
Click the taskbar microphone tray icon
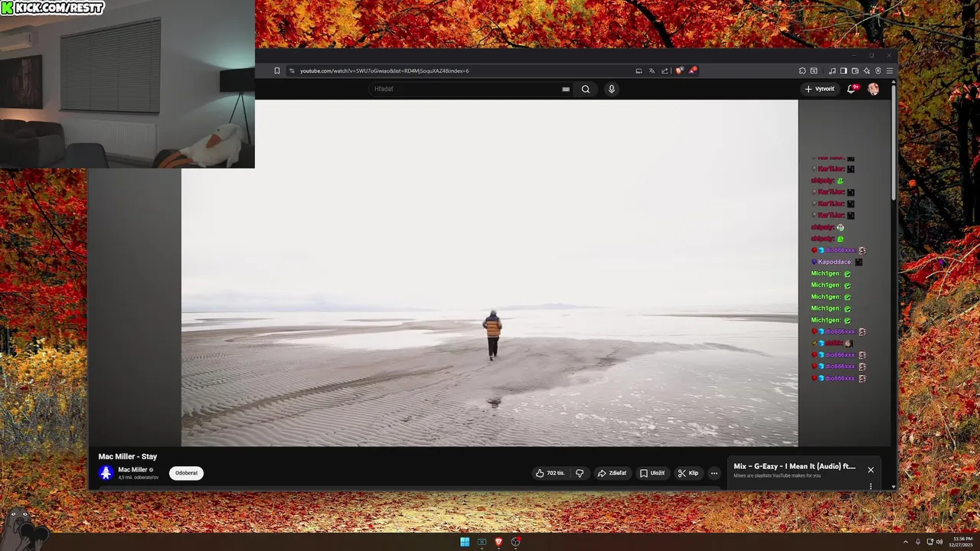pyautogui.click(x=917, y=542)
